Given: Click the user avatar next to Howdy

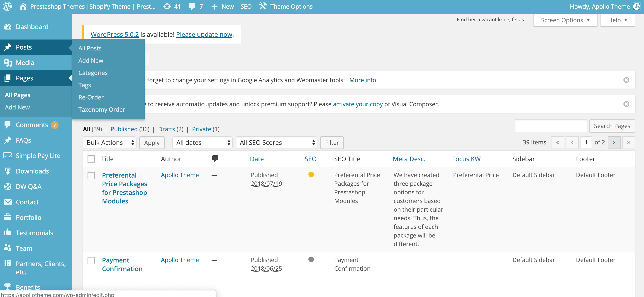Looking at the screenshot, I should [636, 6].
